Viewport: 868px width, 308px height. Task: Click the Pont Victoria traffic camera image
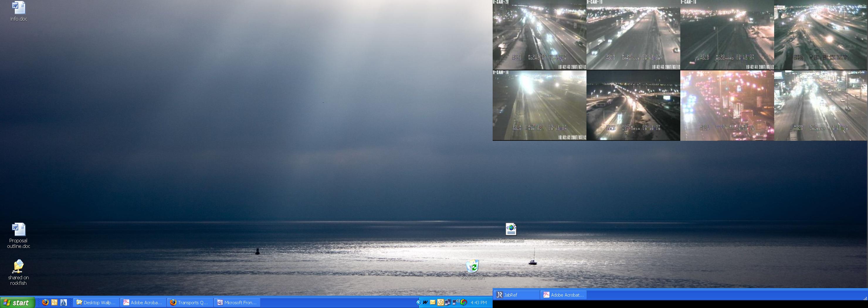click(633, 106)
